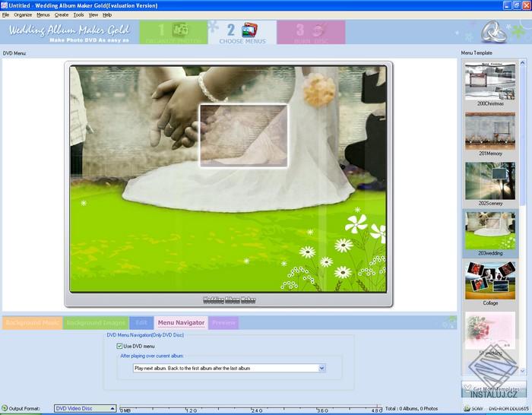The image size is (532, 415).
Task: Open the Tools menu
Action: pyautogui.click(x=78, y=14)
